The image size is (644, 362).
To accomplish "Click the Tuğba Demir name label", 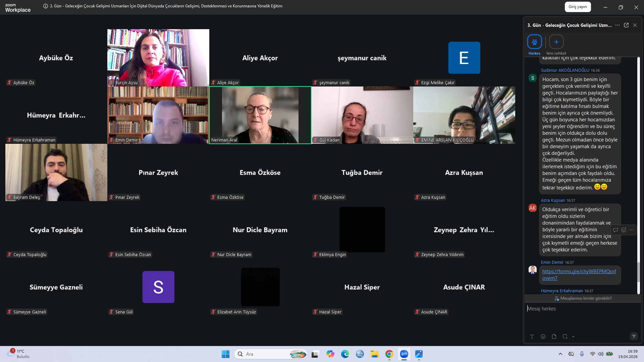I will (329, 197).
